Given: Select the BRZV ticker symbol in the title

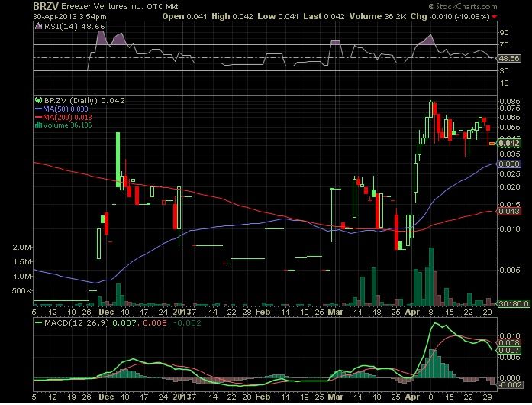Looking at the screenshot, I should coord(46,6).
